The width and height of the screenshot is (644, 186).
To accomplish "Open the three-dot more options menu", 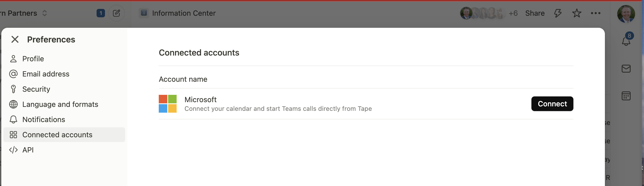I will (596, 13).
